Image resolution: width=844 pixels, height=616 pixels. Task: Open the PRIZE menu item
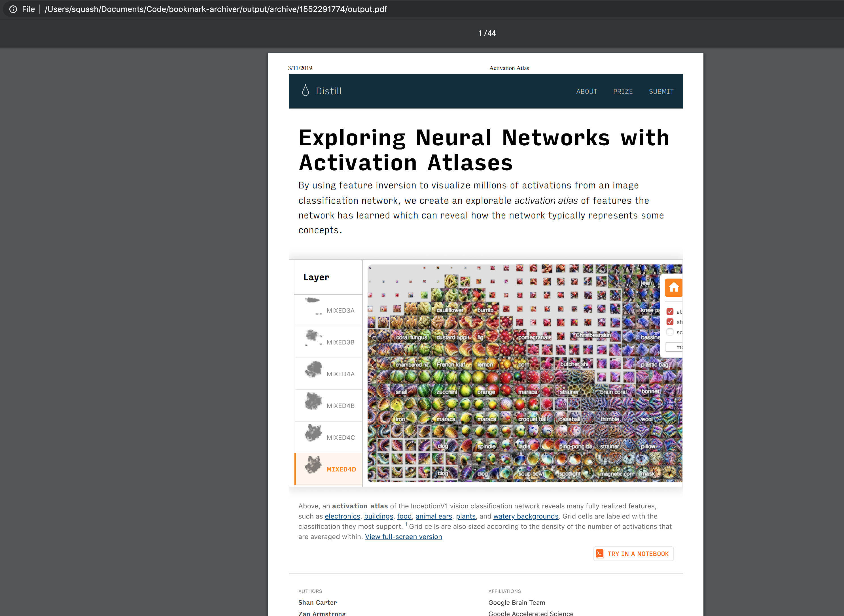coord(622,91)
